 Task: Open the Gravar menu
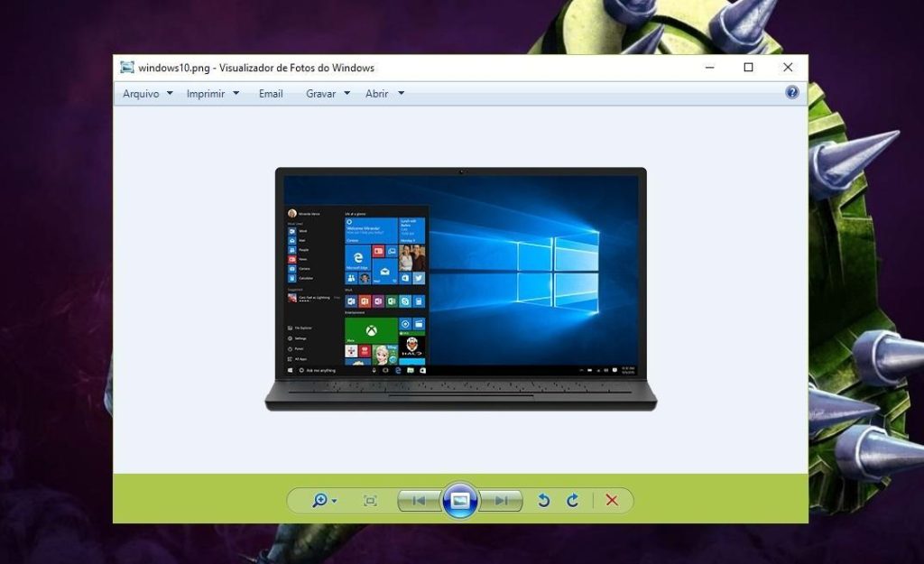coord(320,94)
